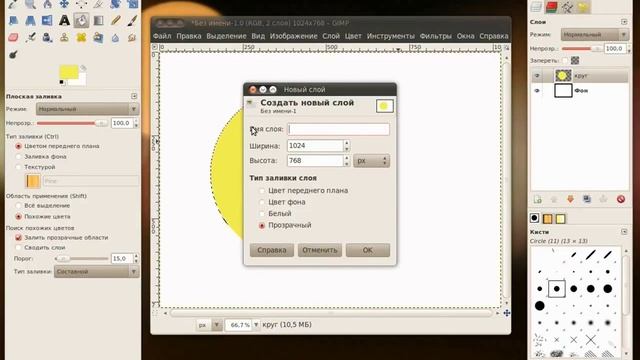This screenshot has height=360, width=640.
Task: Pick 'Прозрачный' layer fill option
Action: tap(262, 225)
